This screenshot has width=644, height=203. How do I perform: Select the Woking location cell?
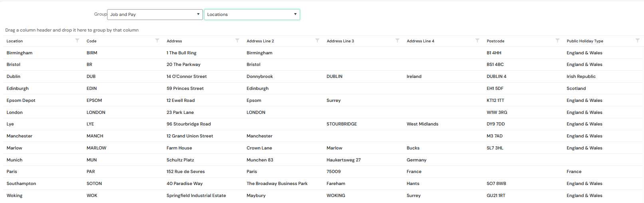14,195
